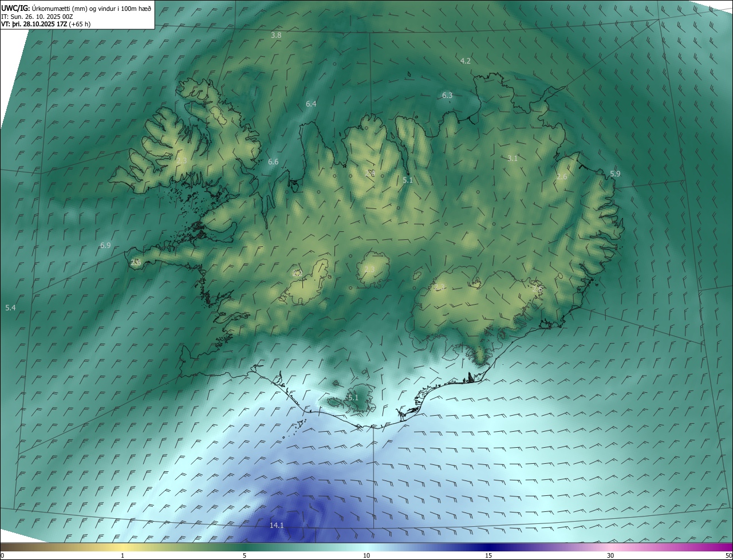Click the 2.2 value label
Viewport: 733px width, 560px height.
297,274
